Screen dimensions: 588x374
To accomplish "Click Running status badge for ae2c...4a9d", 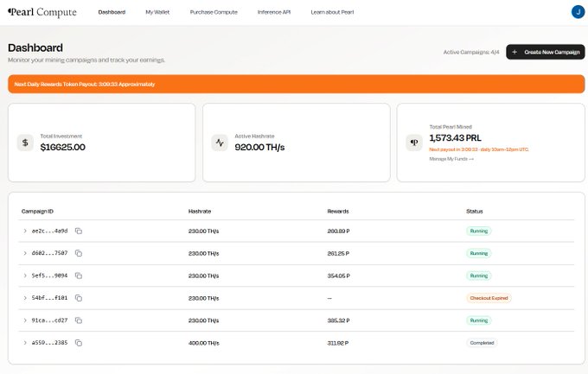I will tap(479, 231).
